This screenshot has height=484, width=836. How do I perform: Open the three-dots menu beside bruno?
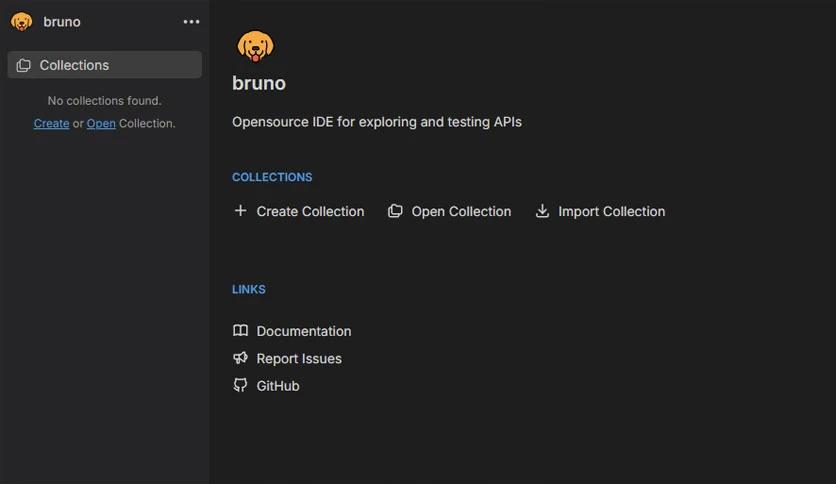[191, 22]
